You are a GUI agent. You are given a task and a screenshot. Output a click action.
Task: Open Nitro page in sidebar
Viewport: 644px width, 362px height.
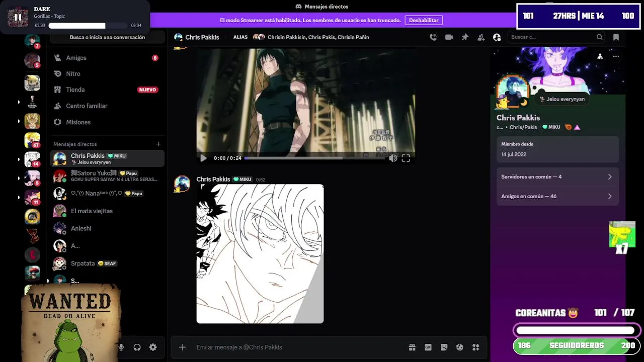pyautogui.click(x=107, y=74)
